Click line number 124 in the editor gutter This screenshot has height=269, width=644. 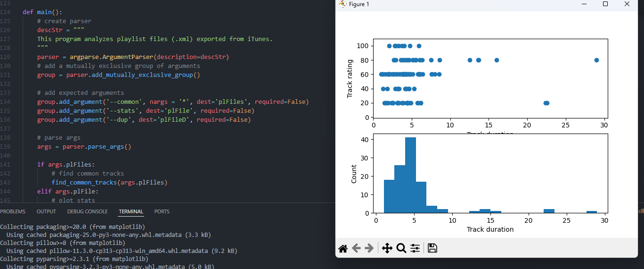click(6, 12)
